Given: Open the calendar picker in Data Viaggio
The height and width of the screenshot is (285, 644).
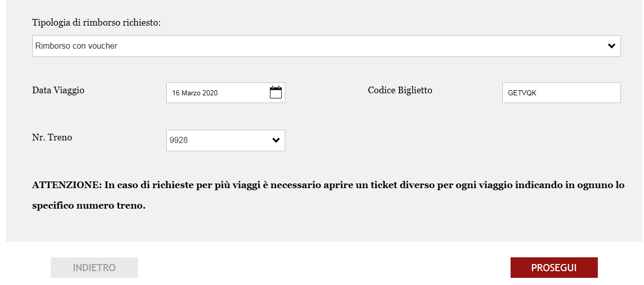Looking at the screenshot, I should tap(276, 92).
